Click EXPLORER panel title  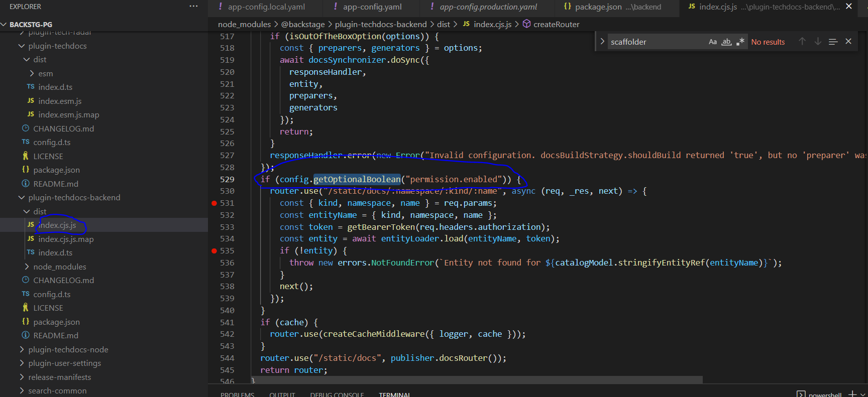pos(25,7)
